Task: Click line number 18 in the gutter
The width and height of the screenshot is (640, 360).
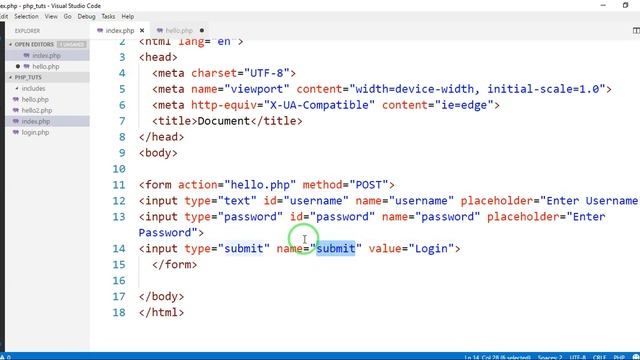Action: pyautogui.click(x=119, y=313)
